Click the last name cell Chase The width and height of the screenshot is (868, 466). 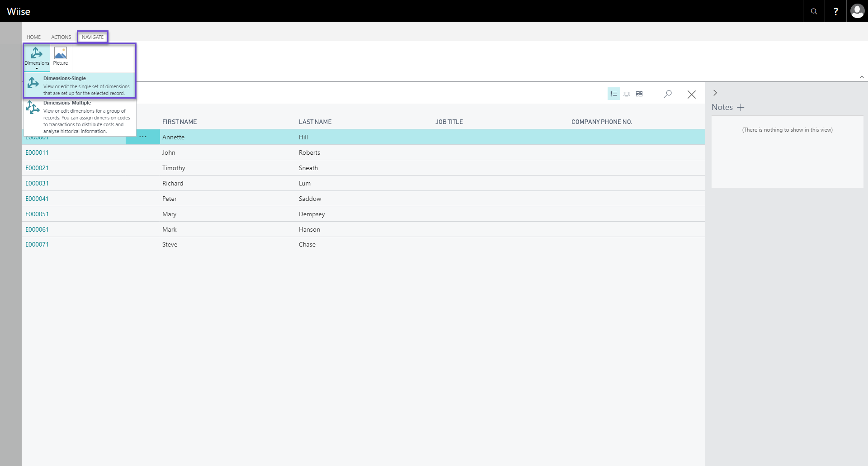point(307,244)
